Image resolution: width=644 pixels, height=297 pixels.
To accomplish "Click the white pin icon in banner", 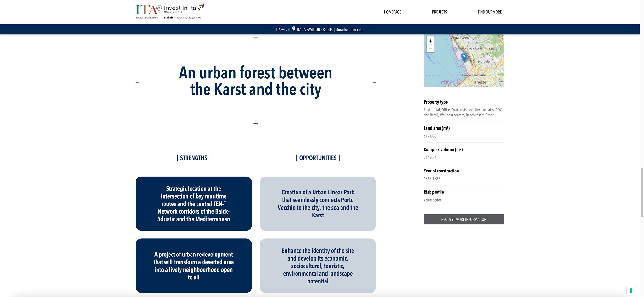I will click(294, 29).
